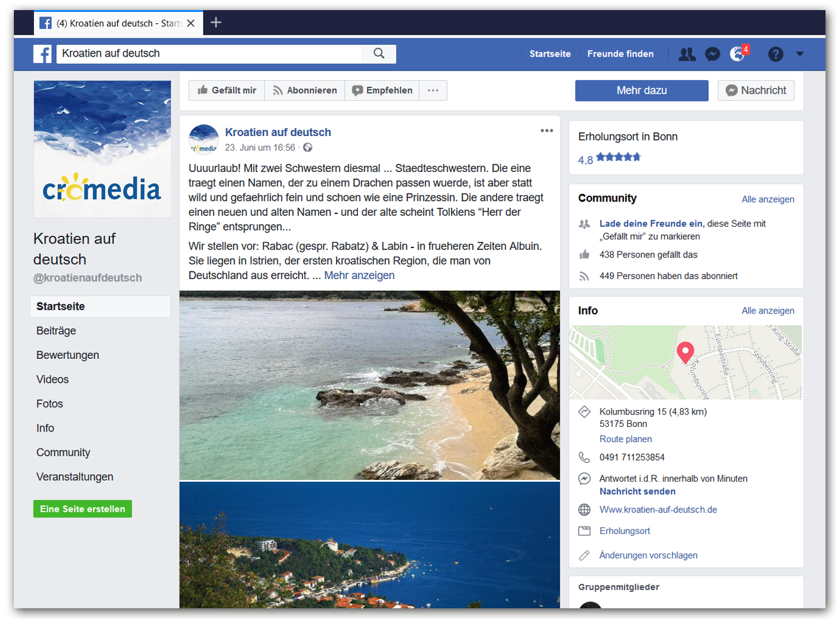
Task: Click '438 Personen gefällt das' text
Action: pyautogui.click(x=648, y=255)
